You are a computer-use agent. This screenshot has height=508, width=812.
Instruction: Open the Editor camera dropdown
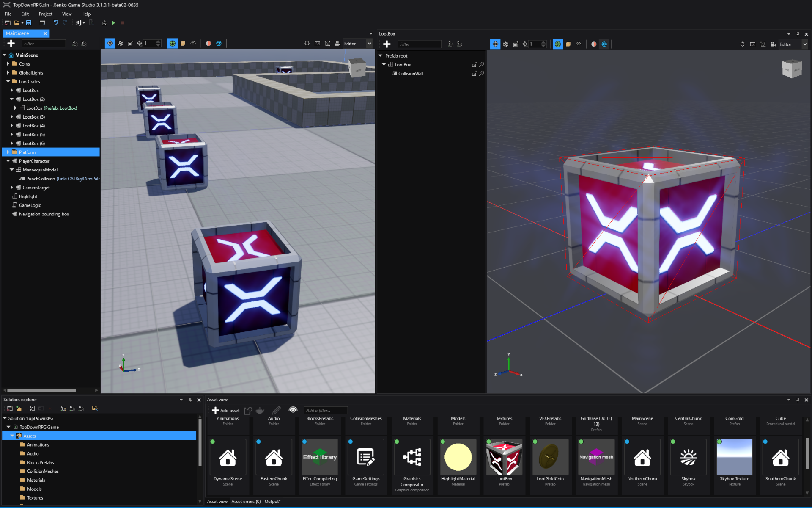(369, 44)
